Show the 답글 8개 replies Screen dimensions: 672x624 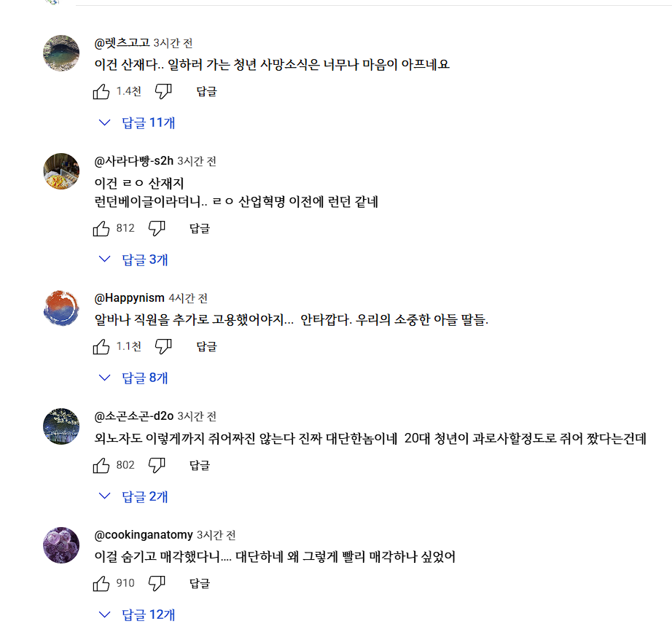pos(134,378)
